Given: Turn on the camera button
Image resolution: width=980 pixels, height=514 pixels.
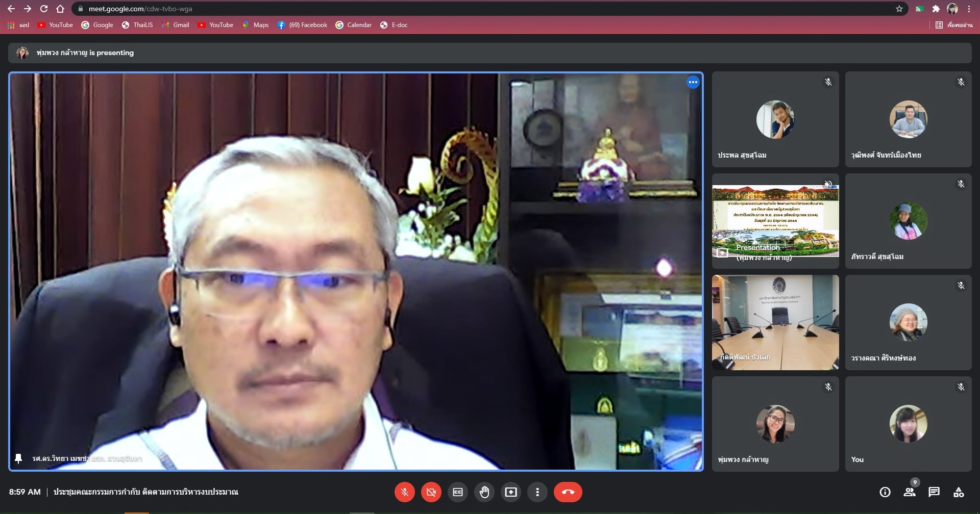Looking at the screenshot, I should click(431, 492).
